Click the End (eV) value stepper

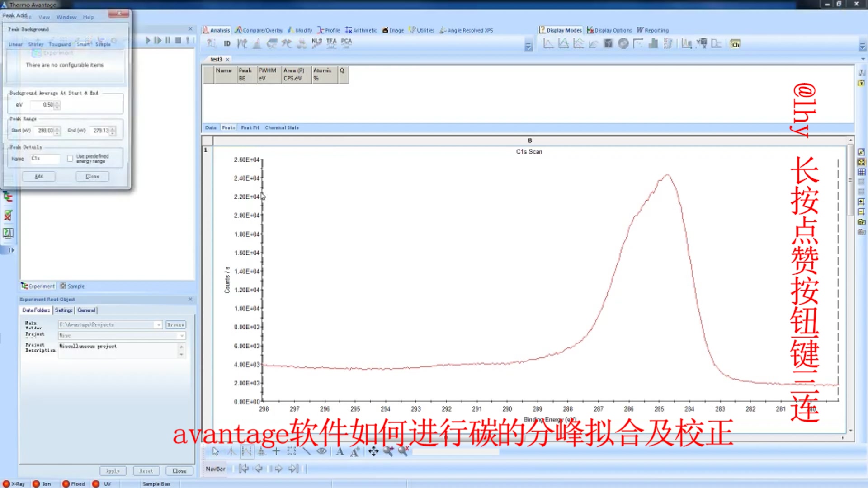[113, 131]
